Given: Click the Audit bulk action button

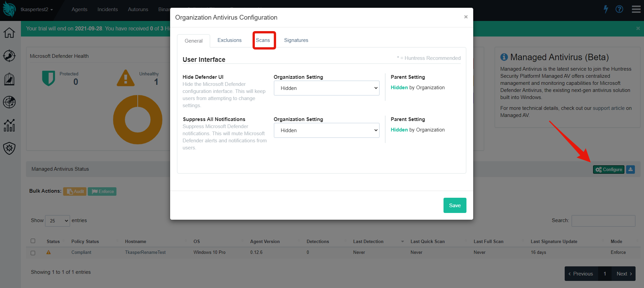Looking at the screenshot, I should click(75, 191).
